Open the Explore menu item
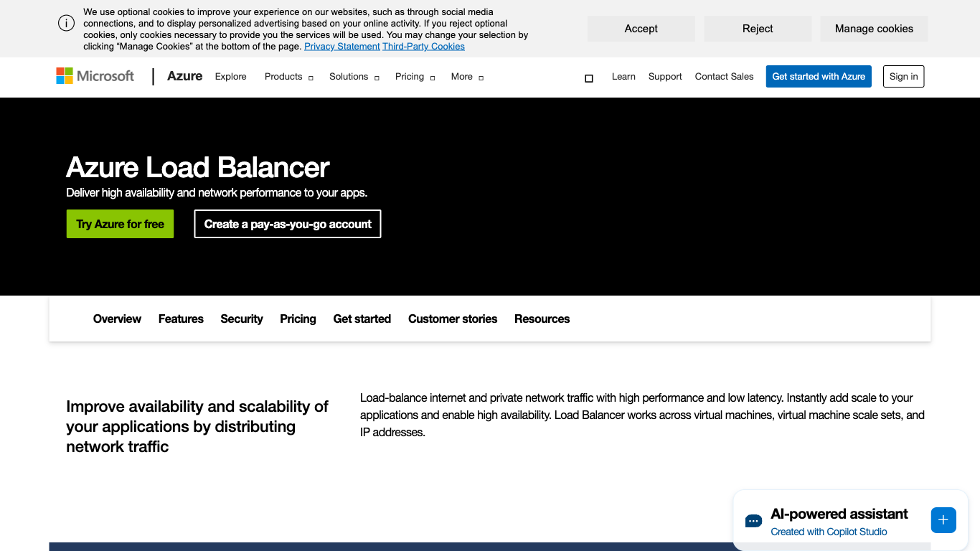 tap(230, 77)
